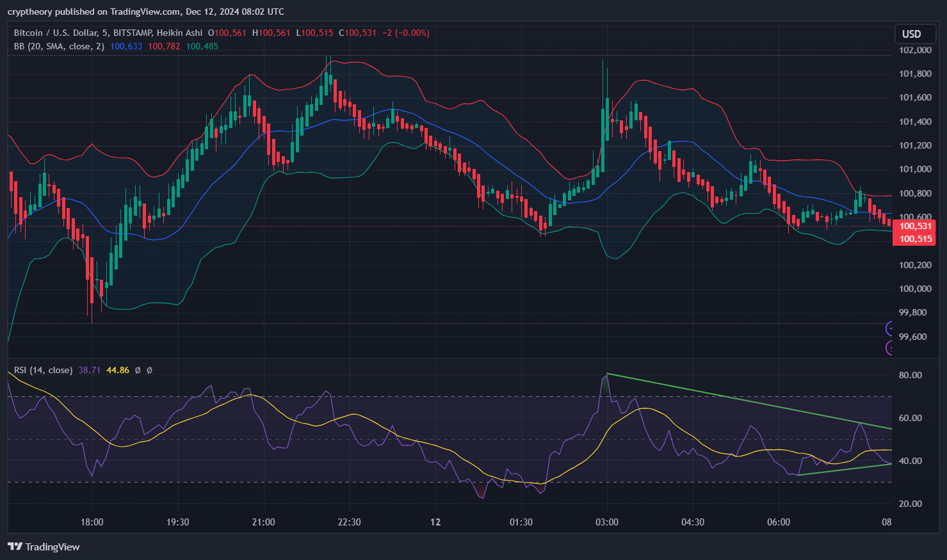Open the USD currency selector
The image size is (947, 560).
tap(915, 34)
